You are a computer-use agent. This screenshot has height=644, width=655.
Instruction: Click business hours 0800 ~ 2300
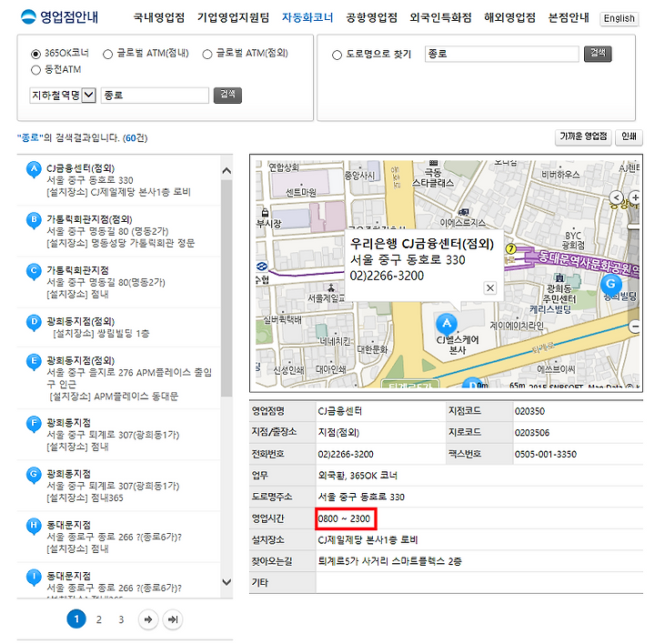tap(344, 518)
